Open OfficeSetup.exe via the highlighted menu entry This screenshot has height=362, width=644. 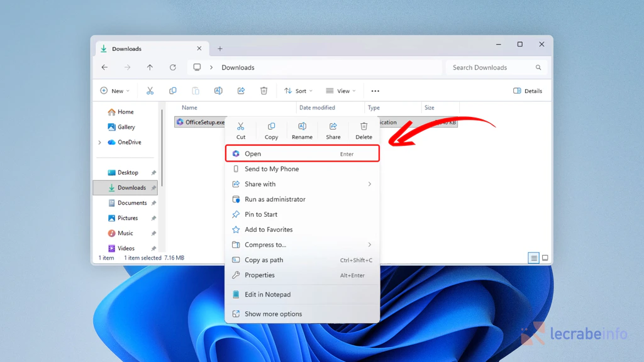tap(253, 153)
